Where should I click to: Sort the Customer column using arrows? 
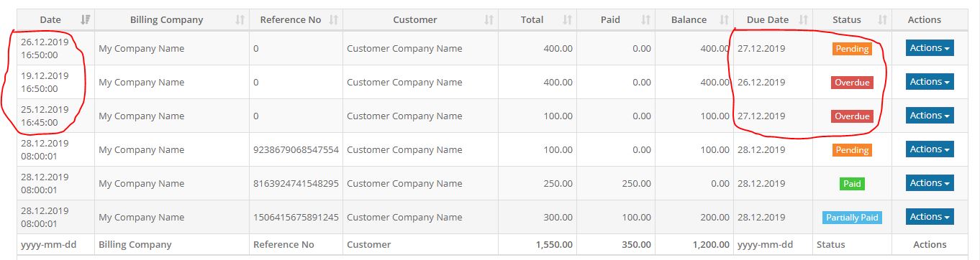point(489,20)
